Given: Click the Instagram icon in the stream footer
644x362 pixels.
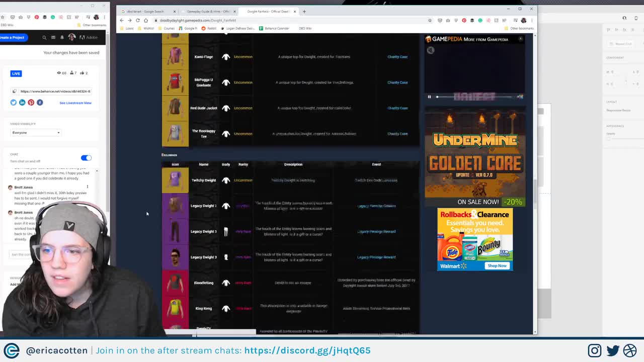Looking at the screenshot, I should click(x=595, y=350).
